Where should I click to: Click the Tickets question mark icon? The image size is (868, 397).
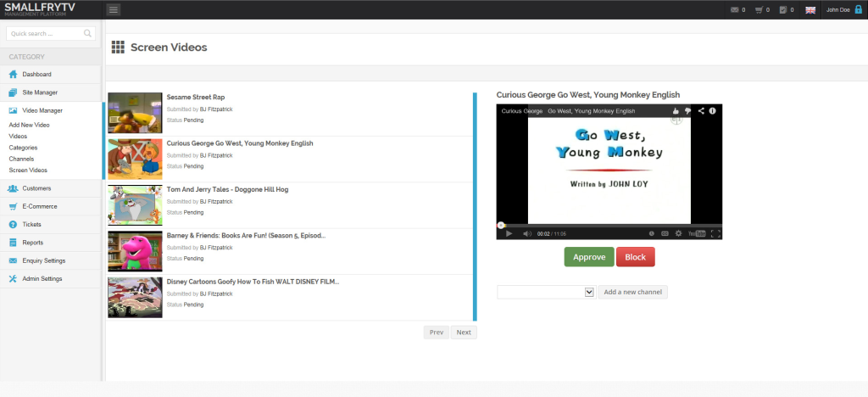coord(14,224)
